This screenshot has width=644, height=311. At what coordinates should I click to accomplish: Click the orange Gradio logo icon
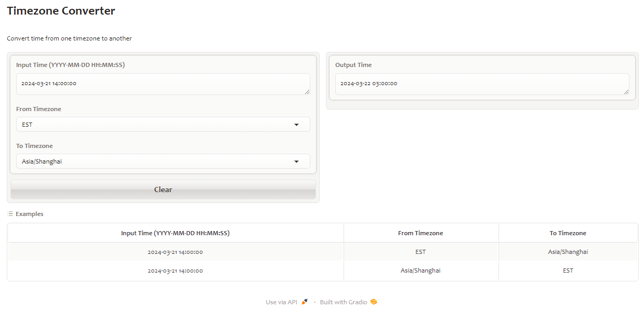click(x=374, y=302)
